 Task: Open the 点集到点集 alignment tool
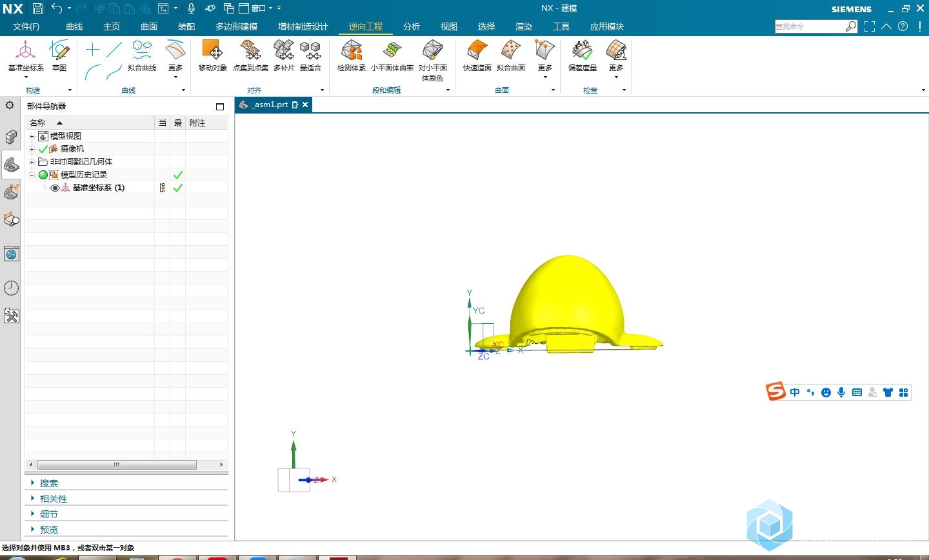(250, 55)
